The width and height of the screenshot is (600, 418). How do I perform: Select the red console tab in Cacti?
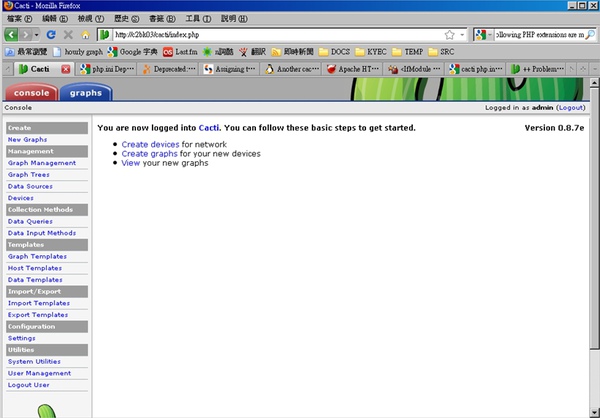point(31,93)
